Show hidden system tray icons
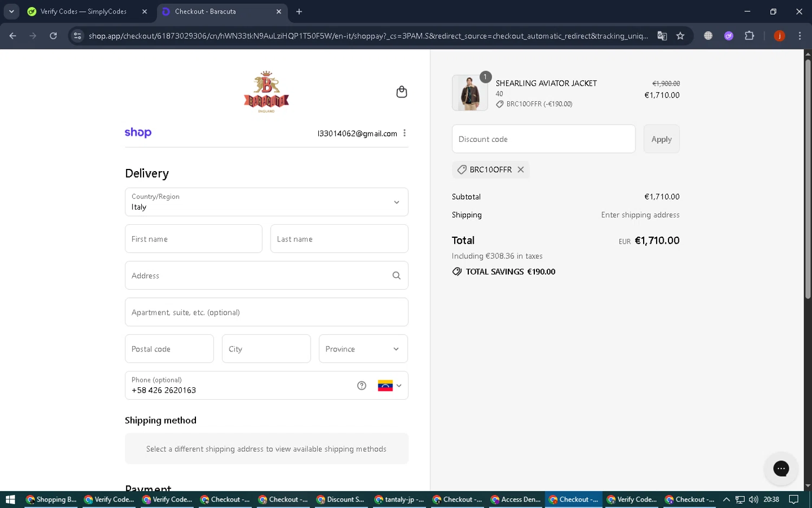The height and width of the screenshot is (508, 812). point(726,499)
